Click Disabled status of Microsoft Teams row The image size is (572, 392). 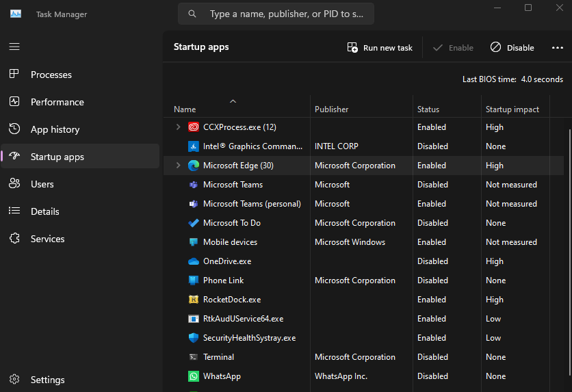[432, 185]
